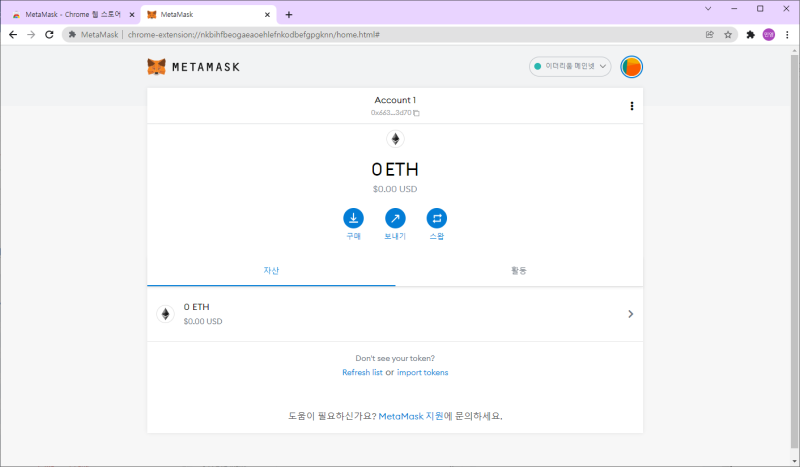
Task: Click the Send (보내기) arrow icon button
Action: pyautogui.click(x=395, y=218)
